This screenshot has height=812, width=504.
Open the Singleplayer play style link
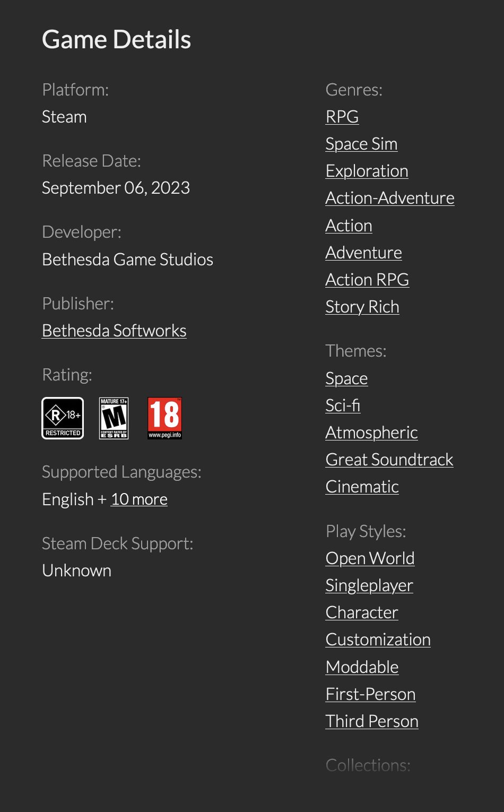(369, 585)
